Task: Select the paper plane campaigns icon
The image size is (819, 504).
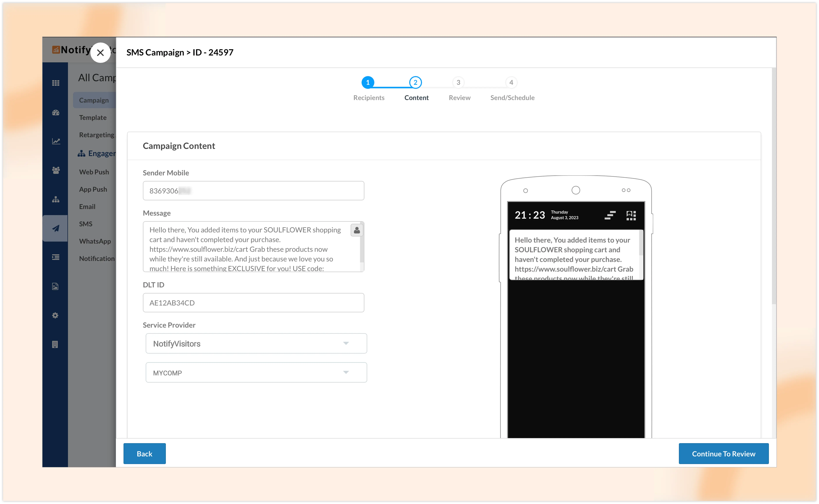Action: coord(56,228)
